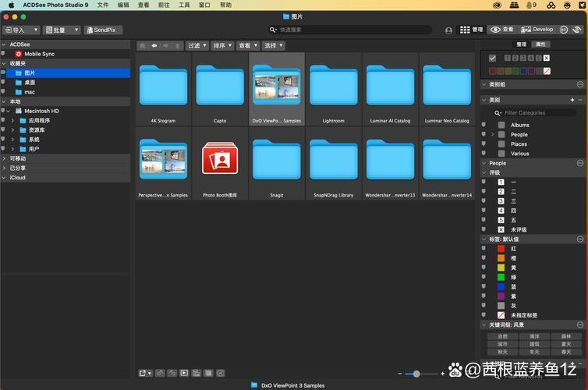Check the Albums category box
Image resolution: width=588 pixels, height=390 pixels.
click(501, 125)
